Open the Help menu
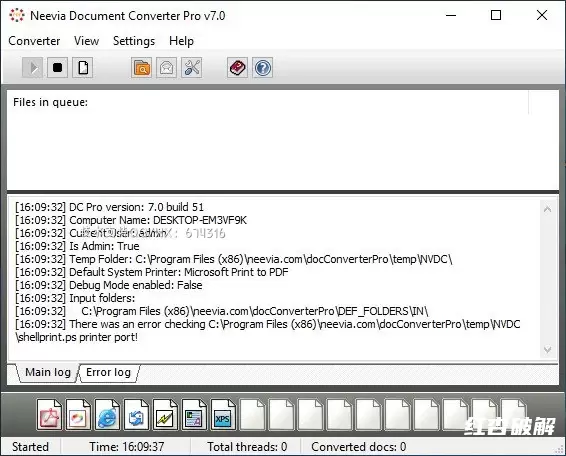Image resolution: width=566 pixels, height=456 pixels. 181,41
